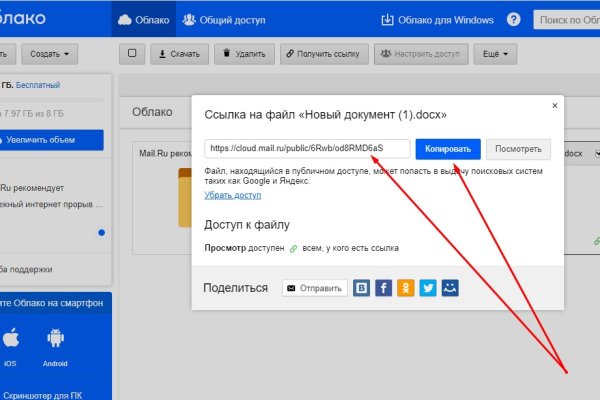Image resolution: width=600 pixels, height=400 pixels.
Task: Share link via Moy Mir icon
Action: pyautogui.click(x=450, y=288)
